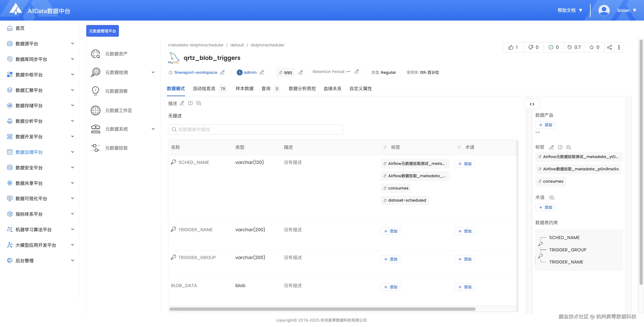This screenshot has height=327, width=644.
Task: Focus the 在数据表中查找 search field
Action: click(256, 130)
